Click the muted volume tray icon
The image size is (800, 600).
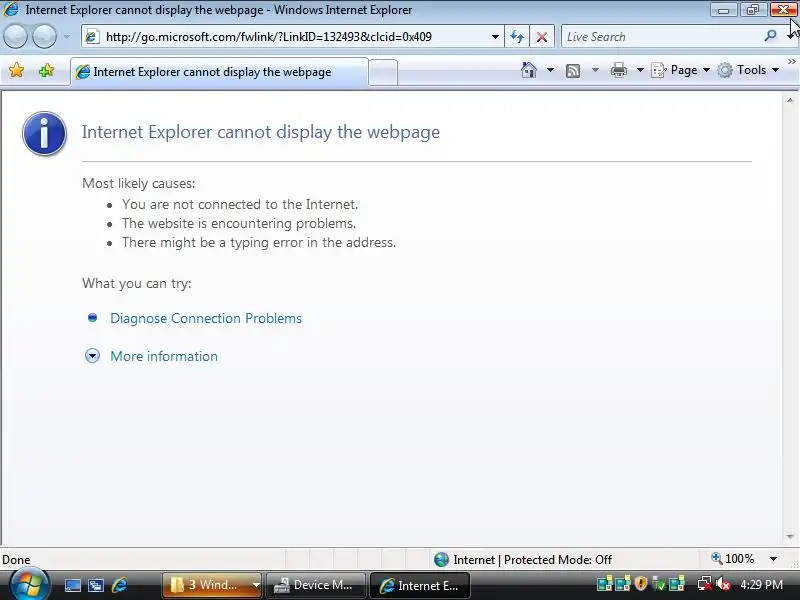click(x=722, y=583)
